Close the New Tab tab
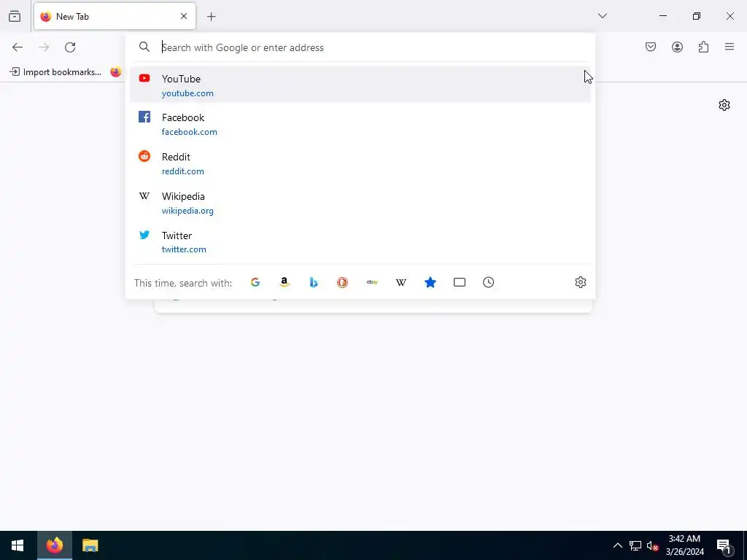The height and width of the screenshot is (560, 747). pyautogui.click(x=184, y=16)
